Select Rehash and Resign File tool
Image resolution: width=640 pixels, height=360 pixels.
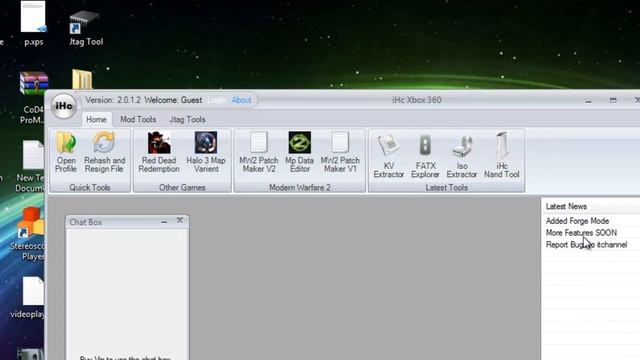tap(104, 152)
